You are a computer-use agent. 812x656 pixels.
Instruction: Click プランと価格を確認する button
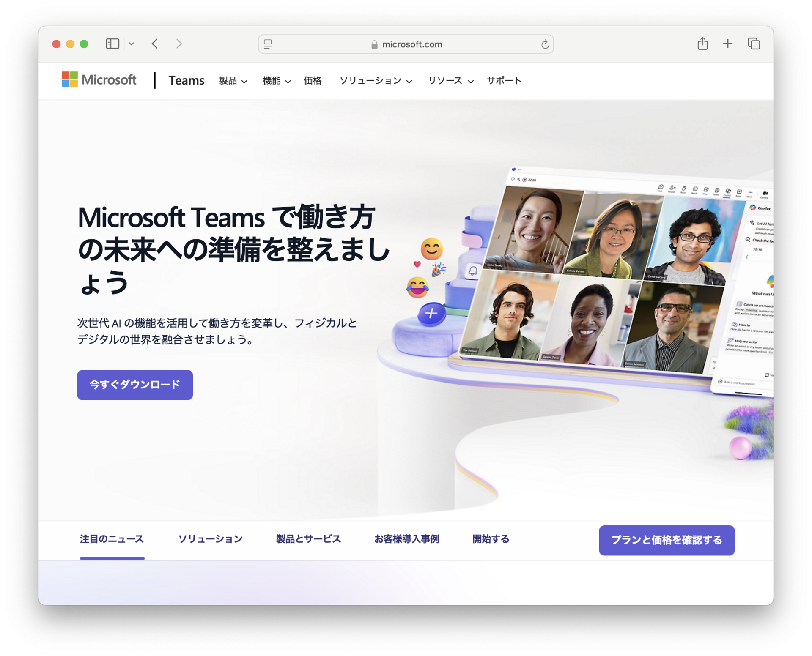667,540
